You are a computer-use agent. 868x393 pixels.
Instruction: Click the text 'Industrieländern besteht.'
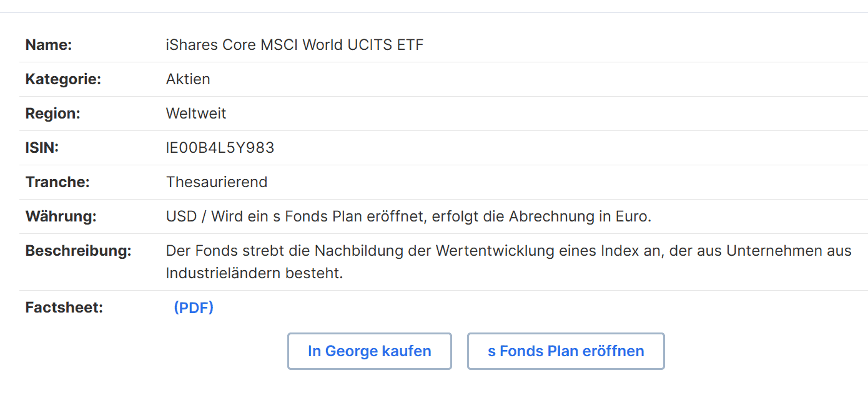point(255,273)
